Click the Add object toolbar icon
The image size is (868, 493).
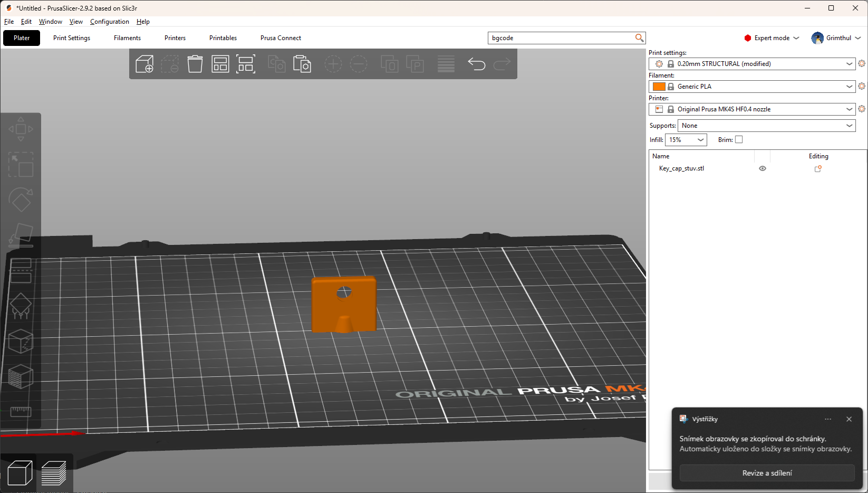(144, 64)
